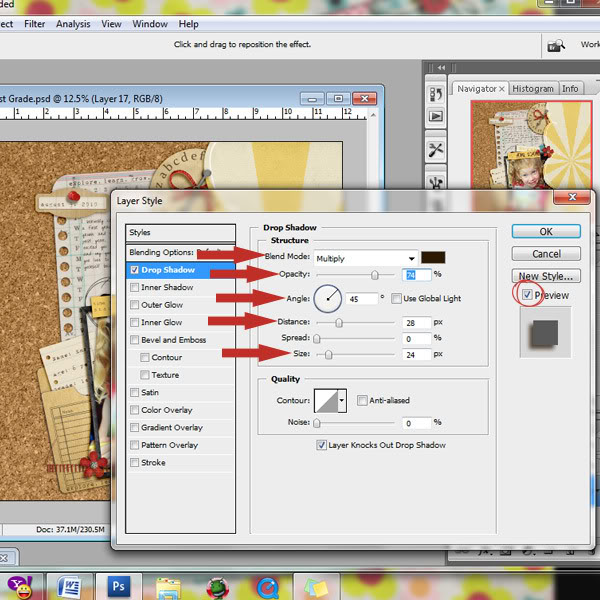Check the Contour sub-option checkbox
The image size is (600, 600).
[145, 357]
